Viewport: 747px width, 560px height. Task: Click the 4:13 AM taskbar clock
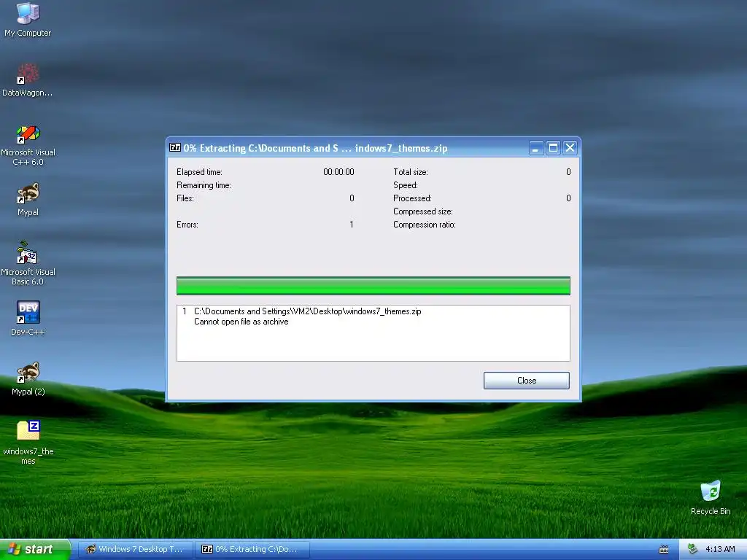point(720,549)
